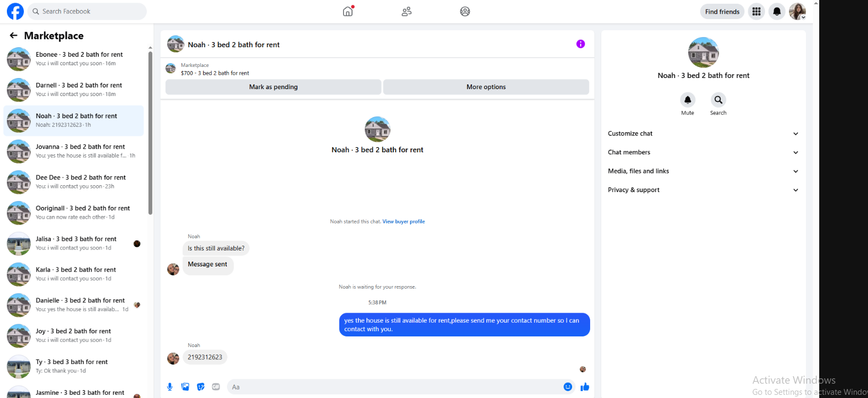Go to Home feed icon
Viewport: 868px width, 398px height.
(x=348, y=11)
